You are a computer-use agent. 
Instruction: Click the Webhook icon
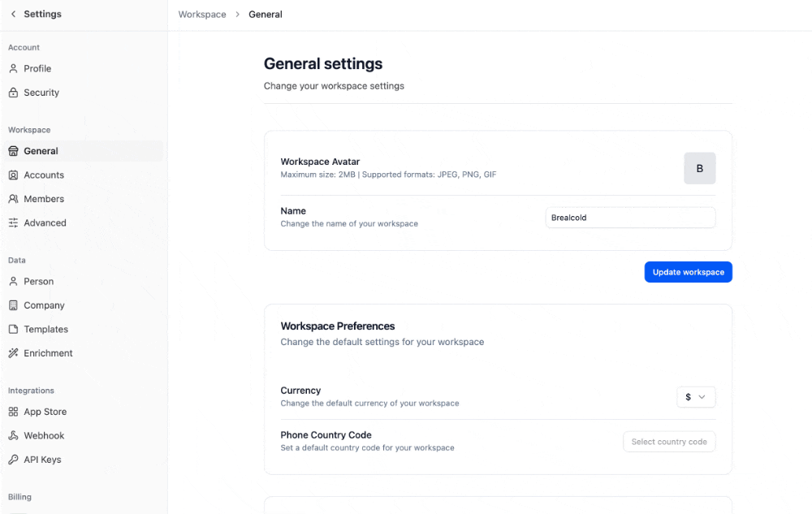[x=14, y=435]
